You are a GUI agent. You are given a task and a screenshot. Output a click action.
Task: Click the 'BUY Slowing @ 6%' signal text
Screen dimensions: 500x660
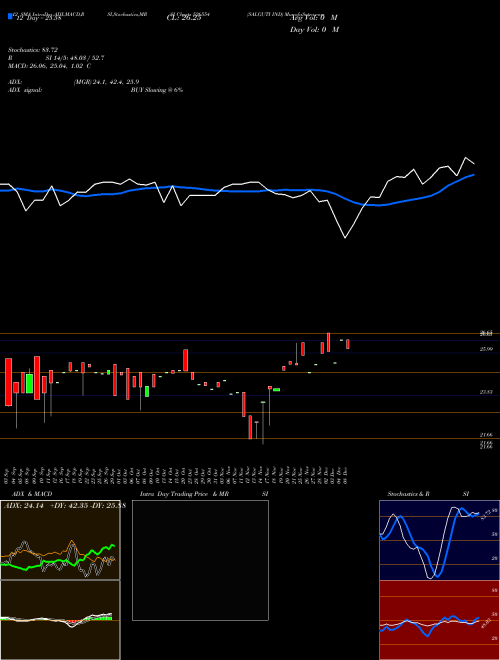(x=157, y=90)
